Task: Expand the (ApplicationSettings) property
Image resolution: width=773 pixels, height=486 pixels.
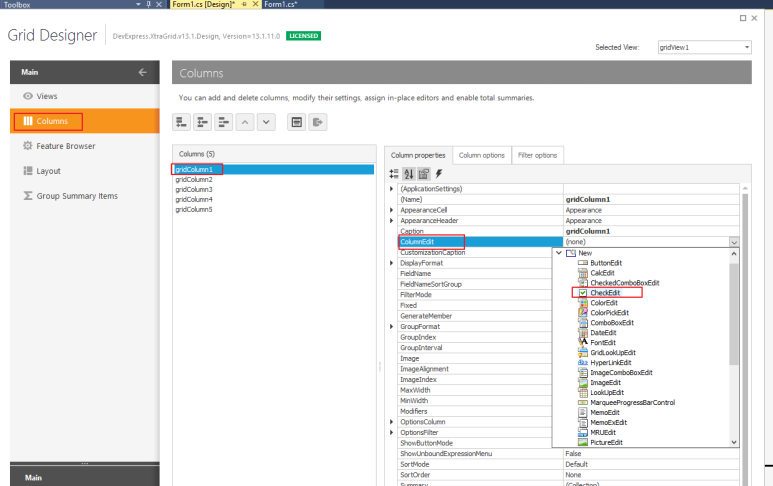Action: click(x=391, y=189)
